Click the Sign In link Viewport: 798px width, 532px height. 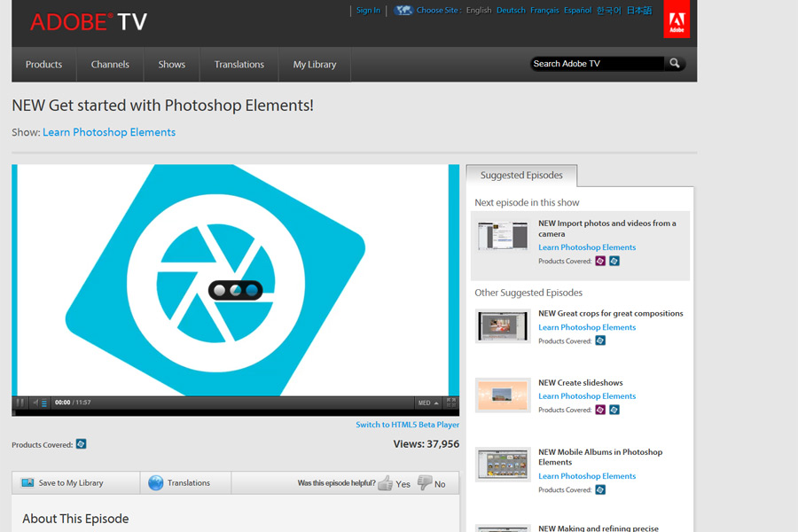pos(368,11)
